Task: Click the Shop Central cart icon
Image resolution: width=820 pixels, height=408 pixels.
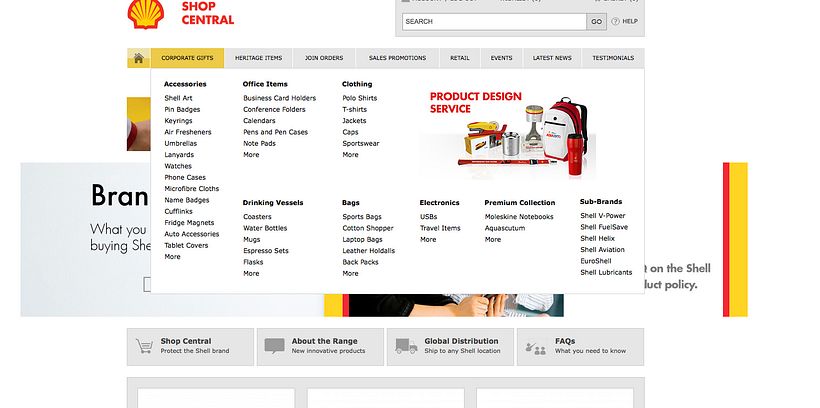Action: [x=144, y=346]
